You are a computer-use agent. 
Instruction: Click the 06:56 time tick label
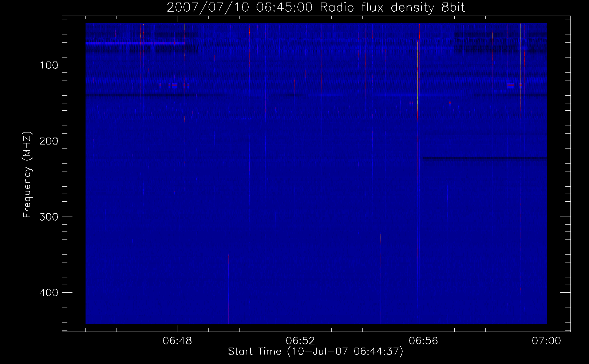pyautogui.click(x=424, y=341)
